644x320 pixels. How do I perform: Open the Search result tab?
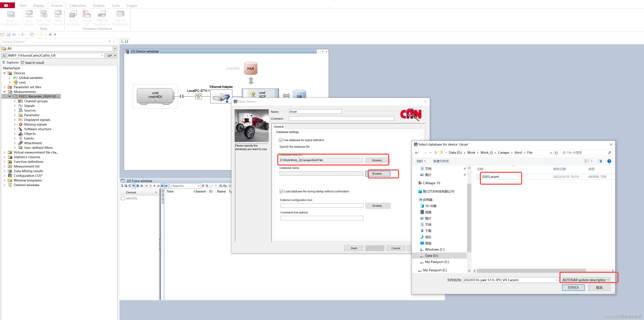[32, 63]
